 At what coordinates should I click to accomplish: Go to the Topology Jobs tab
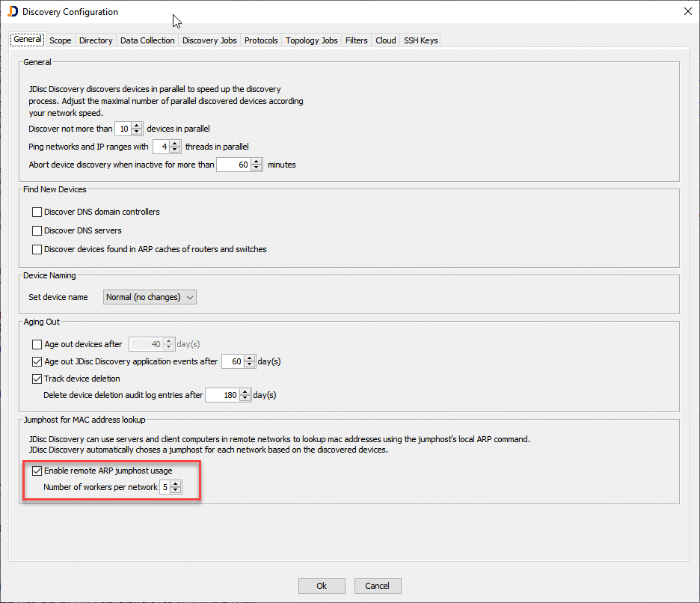point(311,40)
